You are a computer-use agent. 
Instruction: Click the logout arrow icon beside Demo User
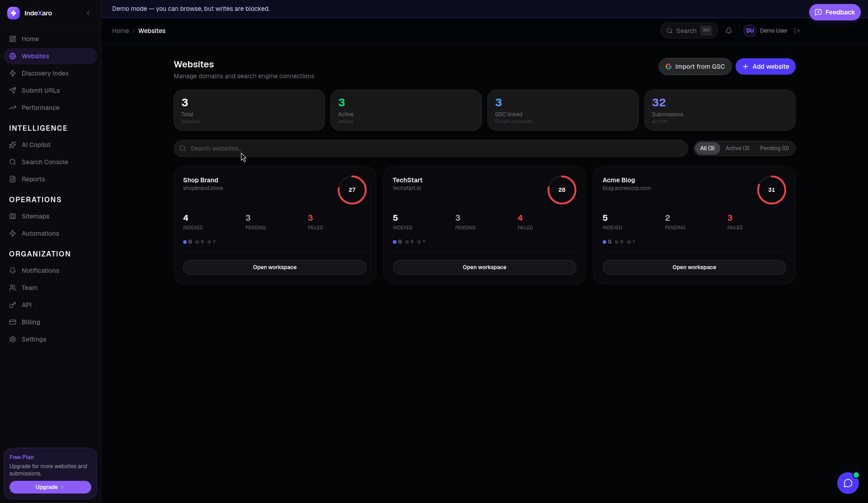point(797,31)
